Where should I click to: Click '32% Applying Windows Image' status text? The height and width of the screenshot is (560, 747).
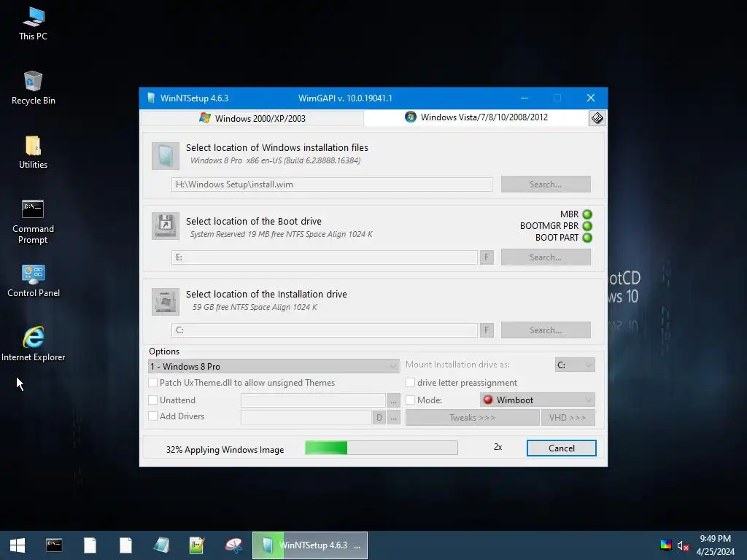[x=225, y=449]
